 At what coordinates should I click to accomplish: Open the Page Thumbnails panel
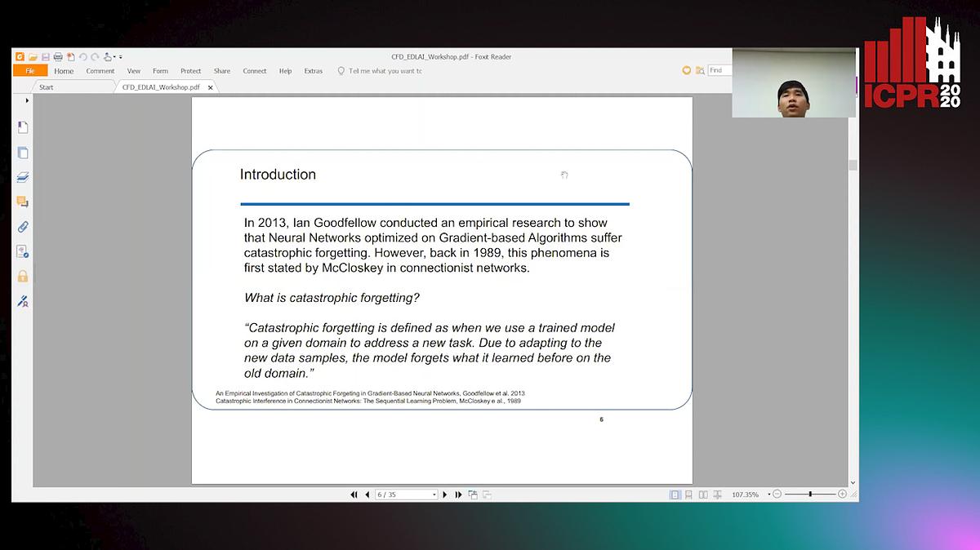tap(22, 152)
